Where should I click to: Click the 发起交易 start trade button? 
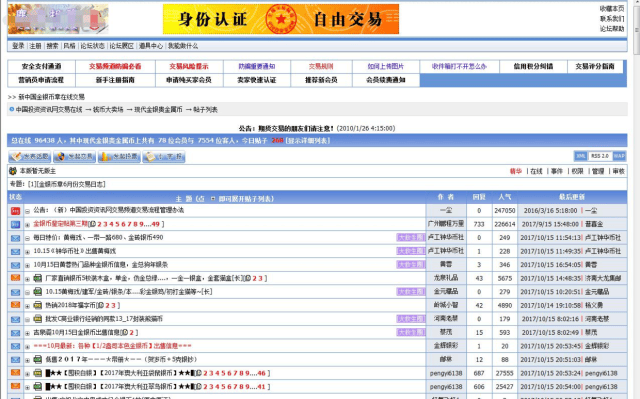point(74,157)
